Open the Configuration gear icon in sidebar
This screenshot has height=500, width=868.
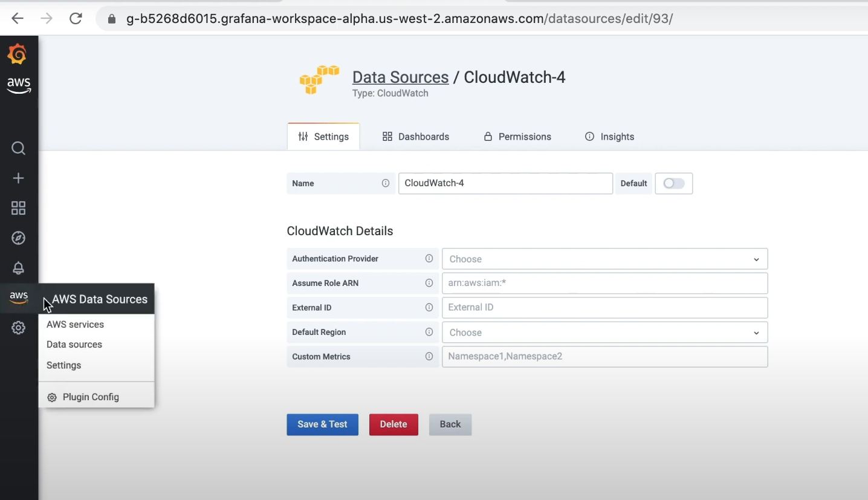[19, 328]
